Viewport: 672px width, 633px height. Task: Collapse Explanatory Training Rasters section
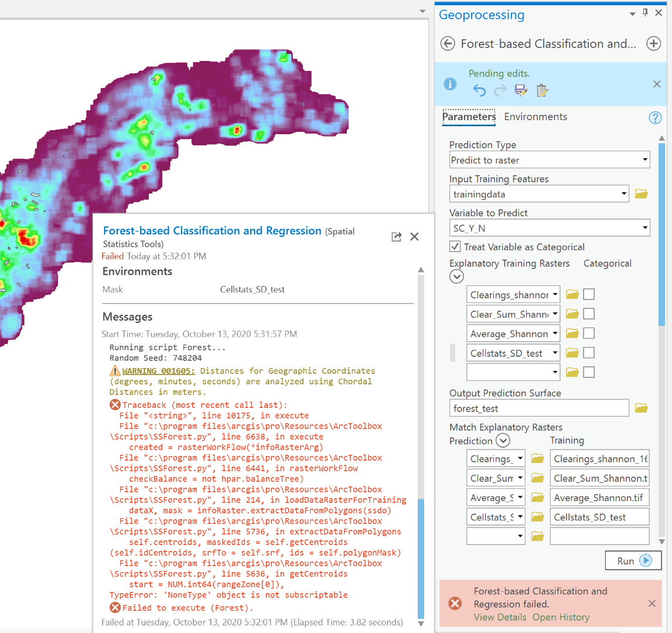[x=456, y=277]
